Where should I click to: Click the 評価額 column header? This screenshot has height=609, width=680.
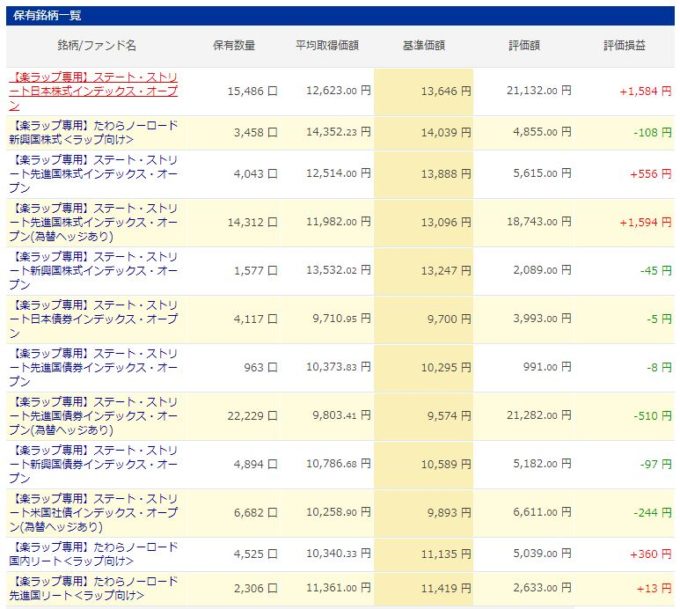click(524, 45)
